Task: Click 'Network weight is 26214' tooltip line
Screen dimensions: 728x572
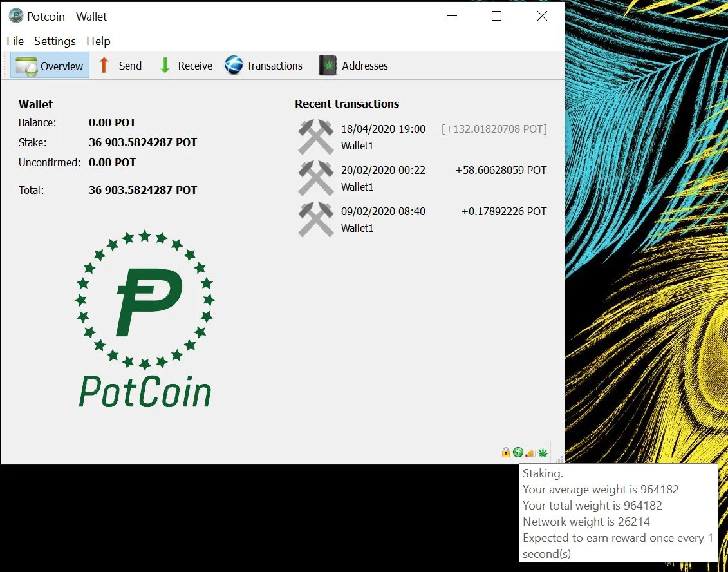Action: 586,522
